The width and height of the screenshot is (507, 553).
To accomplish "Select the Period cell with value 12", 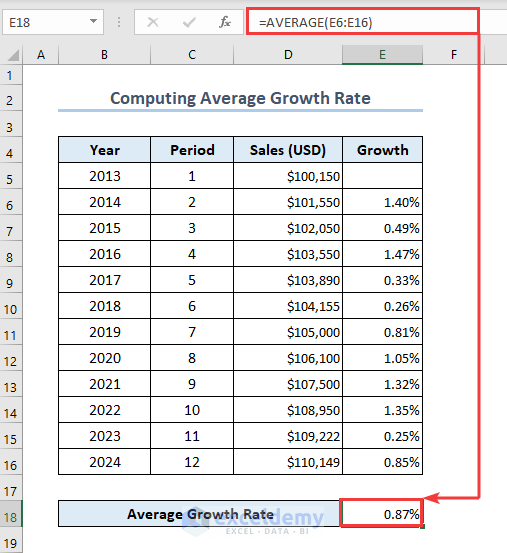I will click(192, 462).
